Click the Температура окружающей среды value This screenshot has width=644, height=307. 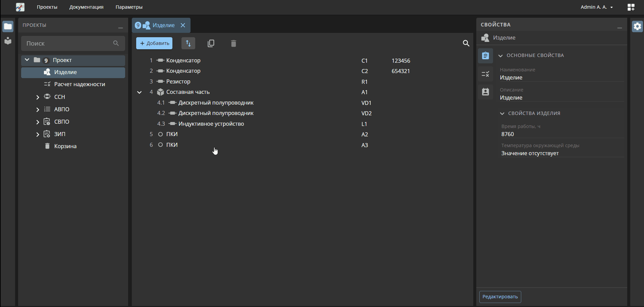(530, 153)
